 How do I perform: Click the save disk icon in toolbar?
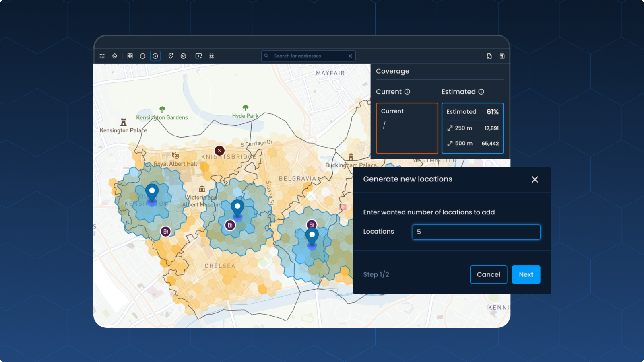pyautogui.click(x=502, y=56)
